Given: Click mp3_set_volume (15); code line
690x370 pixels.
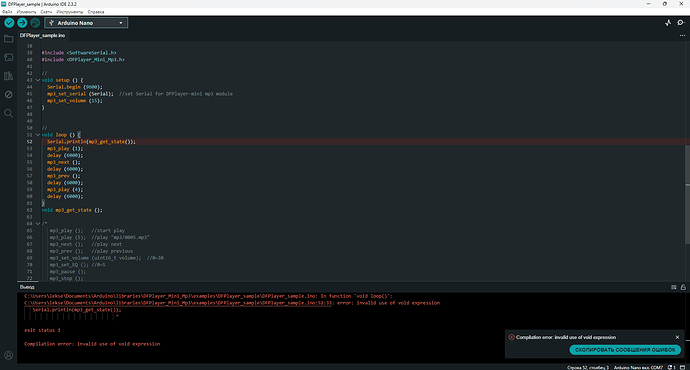Looking at the screenshot, I should point(75,101).
